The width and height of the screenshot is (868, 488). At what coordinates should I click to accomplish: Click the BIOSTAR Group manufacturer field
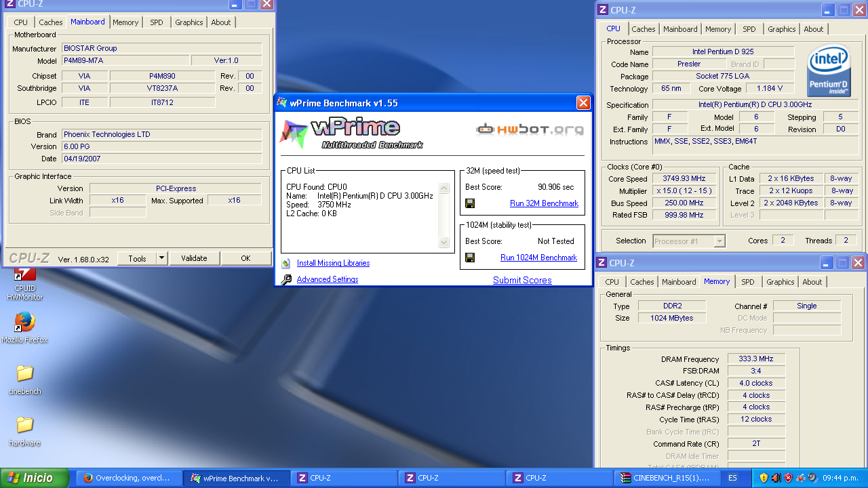[161, 48]
